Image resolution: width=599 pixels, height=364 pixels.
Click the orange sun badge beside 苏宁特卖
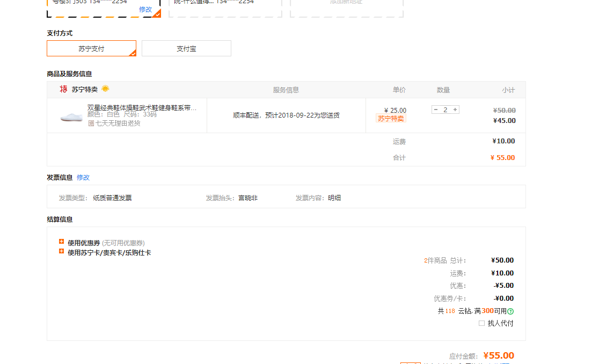pyautogui.click(x=105, y=89)
